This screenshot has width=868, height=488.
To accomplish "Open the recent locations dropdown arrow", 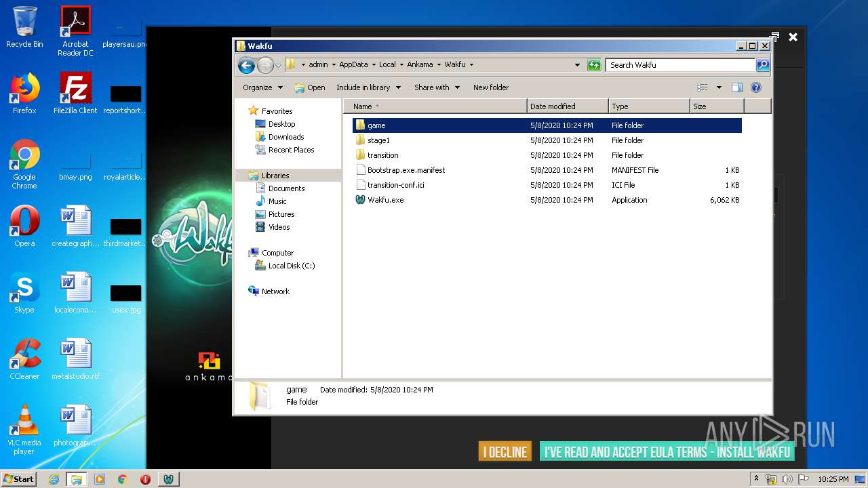I will (x=278, y=66).
